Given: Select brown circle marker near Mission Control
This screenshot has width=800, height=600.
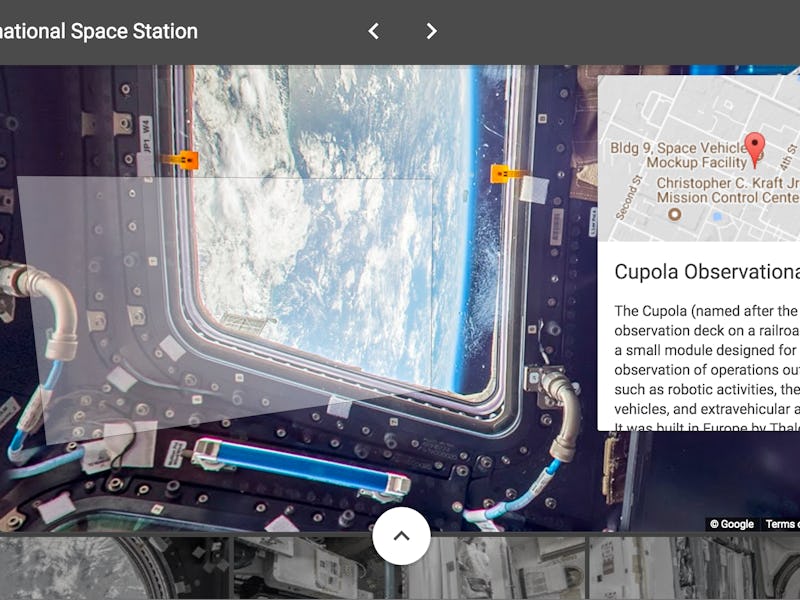Looking at the screenshot, I should point(674,214).
